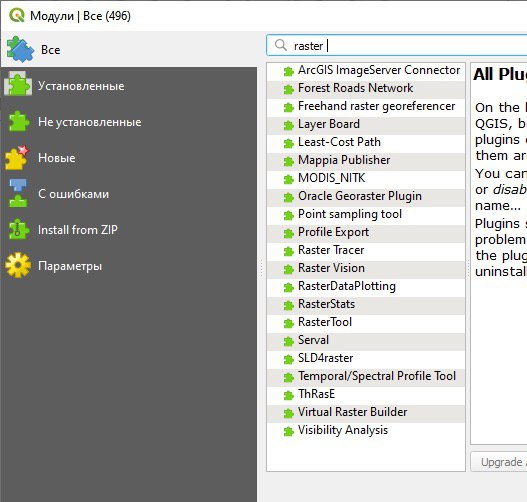The width and height of the screenshot is (527, 502).
Task: Open the 'Install from ZIP' tab
Action: 129,229
